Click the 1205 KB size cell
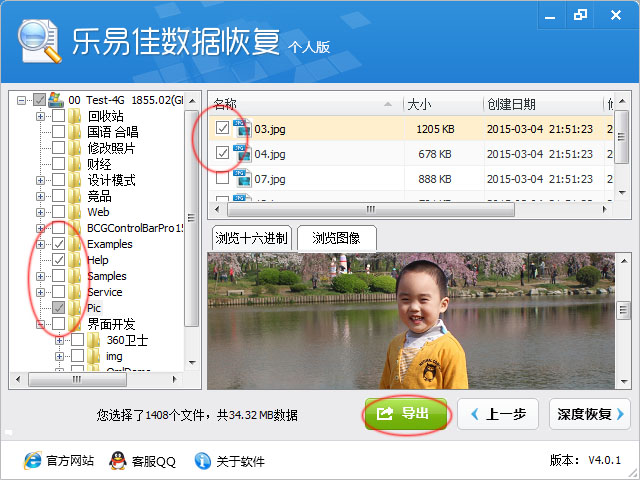The height and width of the screenshot is (480, 640). point(435,129)
